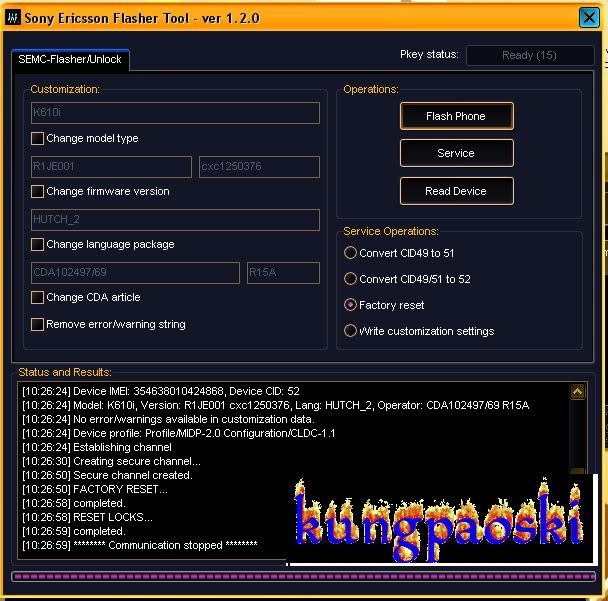Enable Change model type checkbox
Screen dimensions: 608x601
[x=37, y=138]
